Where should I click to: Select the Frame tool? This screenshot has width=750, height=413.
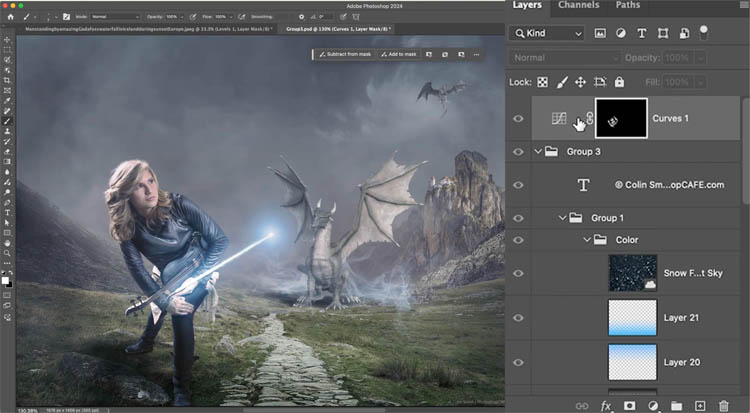(x=7, y=90)
